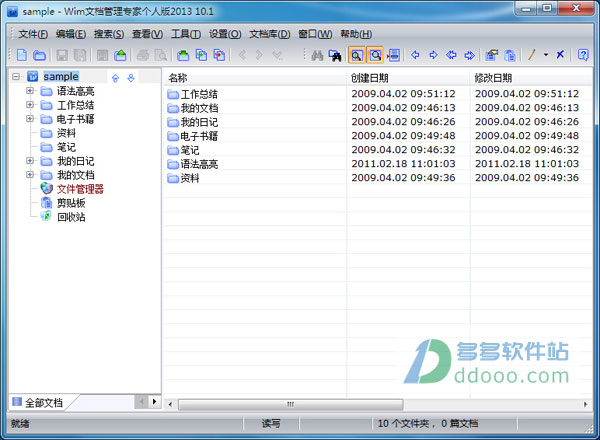Toggle the first highlighted magnifier button
This screenshot has width=600, height=440.
[357, 55]
